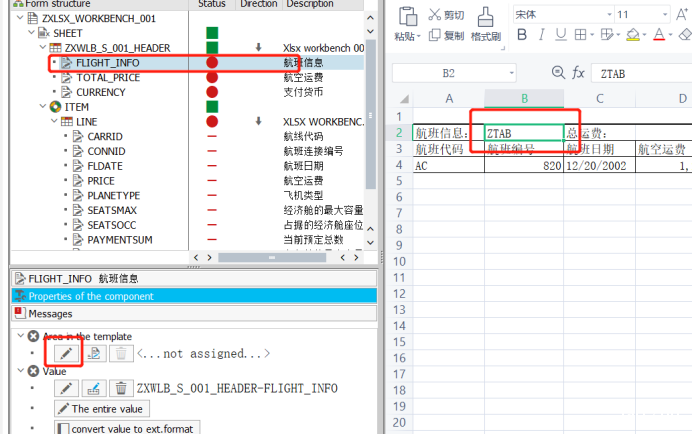Select the FLDATE field in tree
The image size is (693, 434).
105,166
